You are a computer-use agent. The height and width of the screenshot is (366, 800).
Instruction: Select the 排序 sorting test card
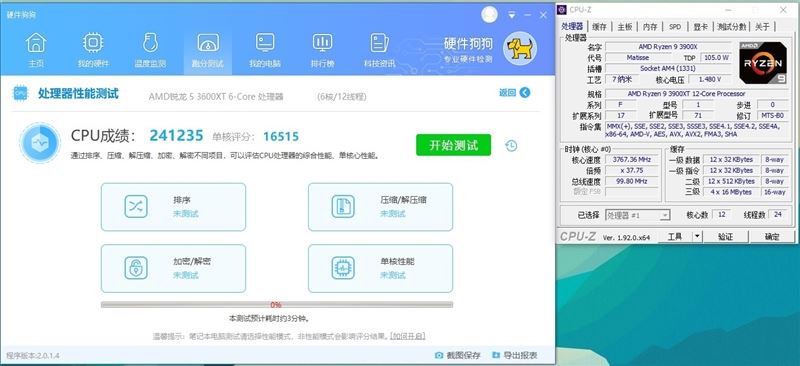pyautogui.click(x=173, y=207)
